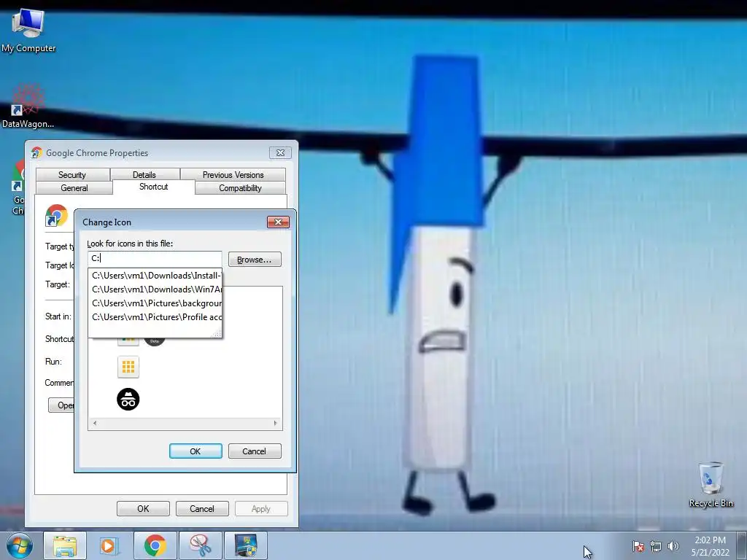Click the Chrome icon in Properties dialog
The height and width of the screenshot is (560, 747).
[57, 216]
